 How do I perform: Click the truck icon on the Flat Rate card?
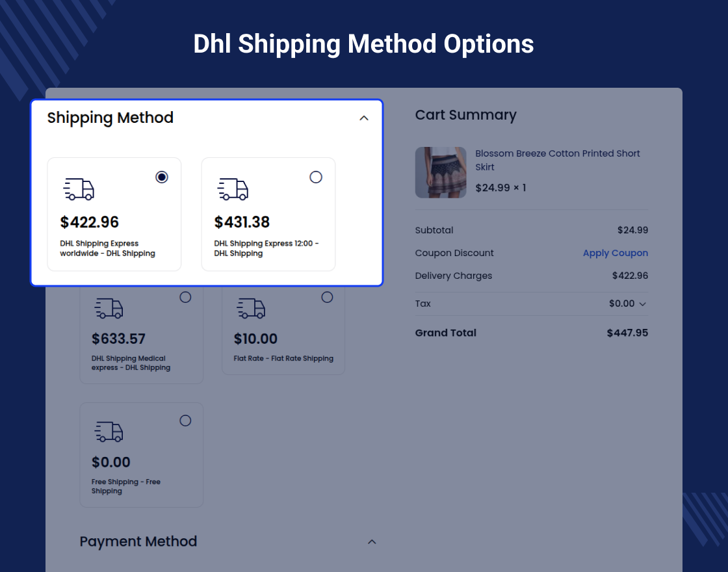pyautogui.click(x=251, y=308)
